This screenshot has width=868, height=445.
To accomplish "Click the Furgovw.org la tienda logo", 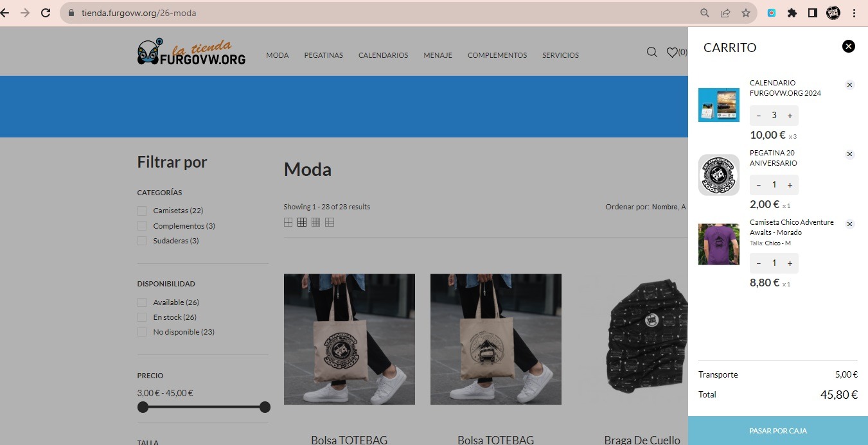I will pos(191,52).
